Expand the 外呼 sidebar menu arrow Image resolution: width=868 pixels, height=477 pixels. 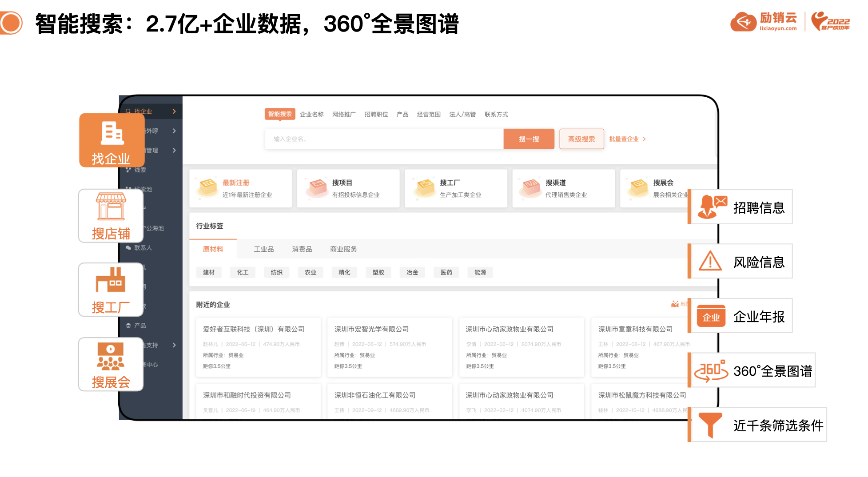[x=174, y=131]
